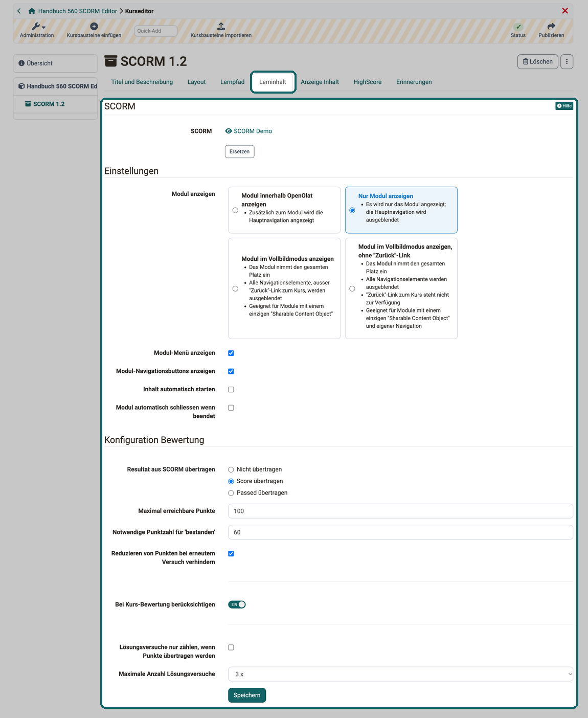Open the three-dot more options menu
The height and width of the screenshot is (718, 588).
click(567, 62)
